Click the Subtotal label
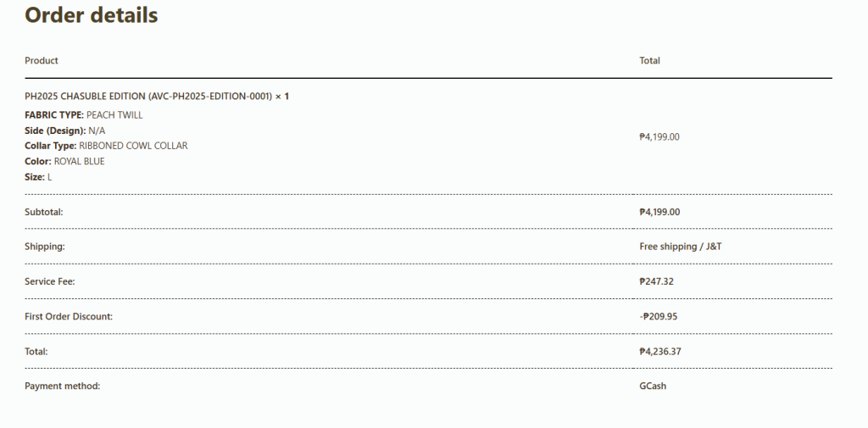 coord(44,212)
